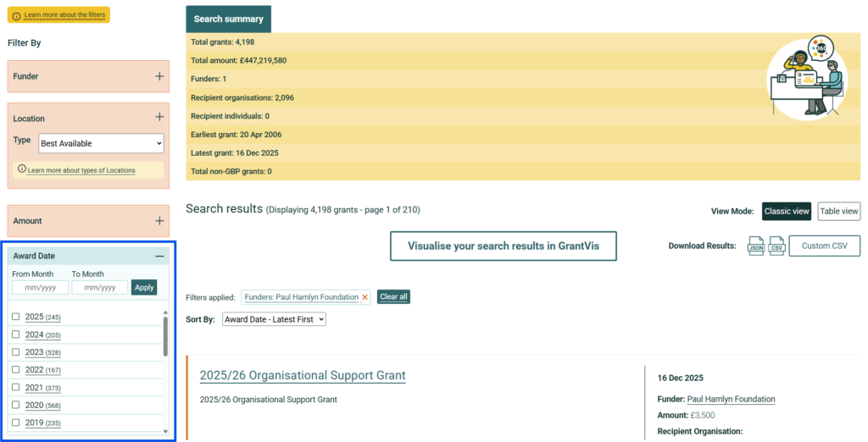Expand the Amount filter plus icon
868x442 pixels.
(159, 220)
